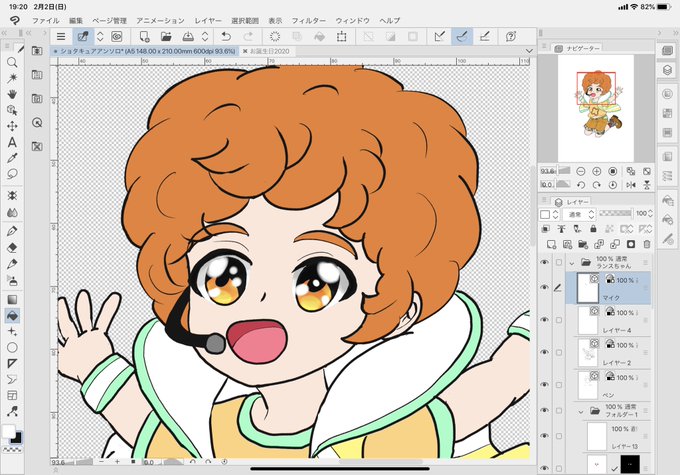Select the Zoom magnifier tool
The image size is (680, 475).
[12, 62]
